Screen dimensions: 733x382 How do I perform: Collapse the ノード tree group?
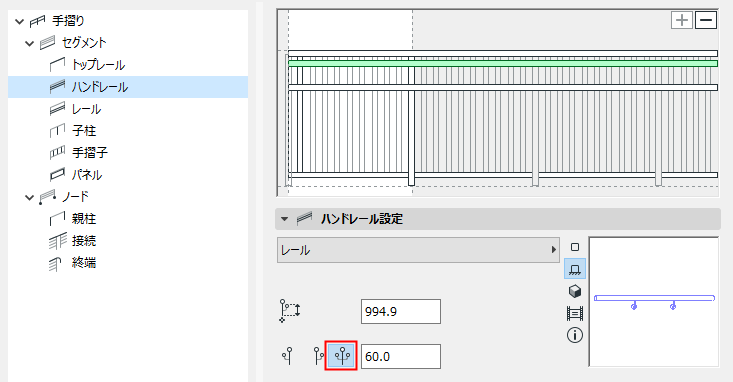(29, 198)
